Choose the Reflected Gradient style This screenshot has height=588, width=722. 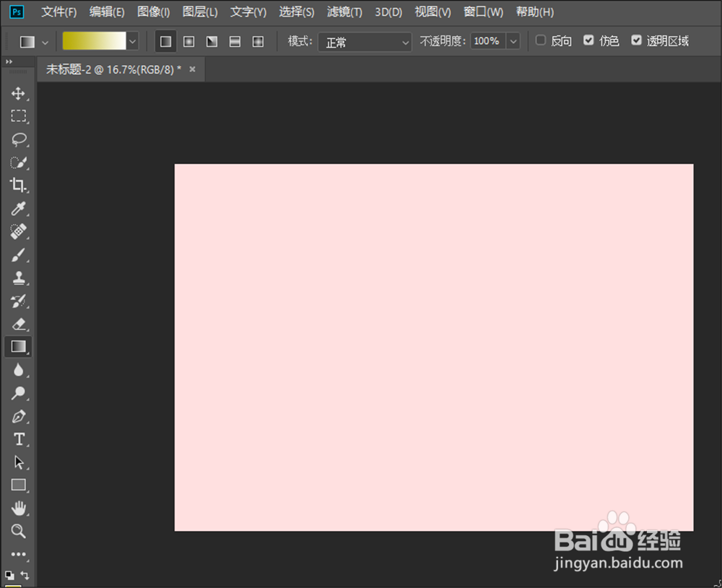point(235,41)
